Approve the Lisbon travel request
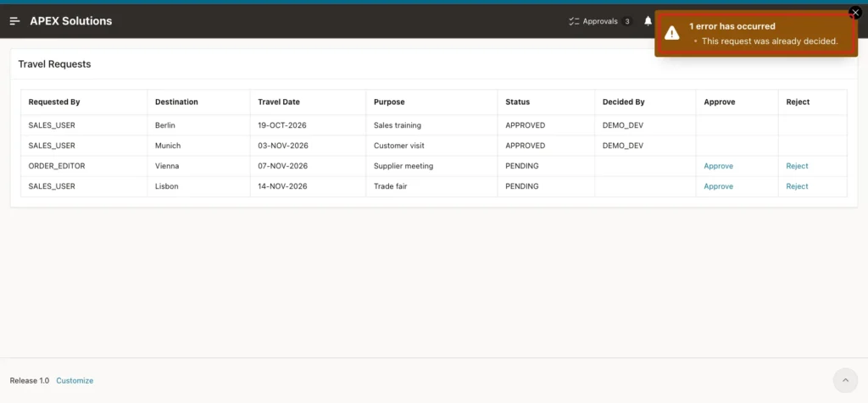This screenshot has height=403, width=868. pyautogui.click(x=718, y=186)
